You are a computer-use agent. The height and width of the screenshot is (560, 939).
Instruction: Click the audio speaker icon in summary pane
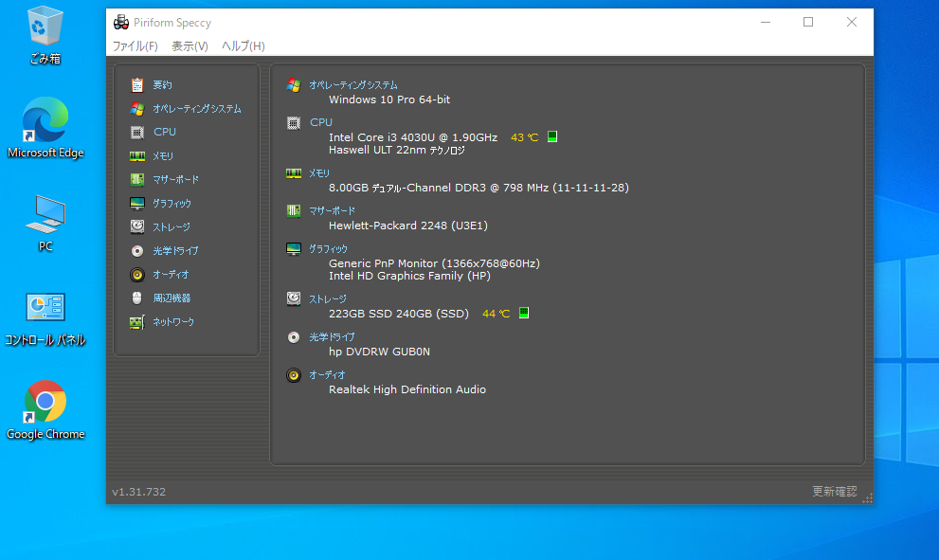click(294, 375)
